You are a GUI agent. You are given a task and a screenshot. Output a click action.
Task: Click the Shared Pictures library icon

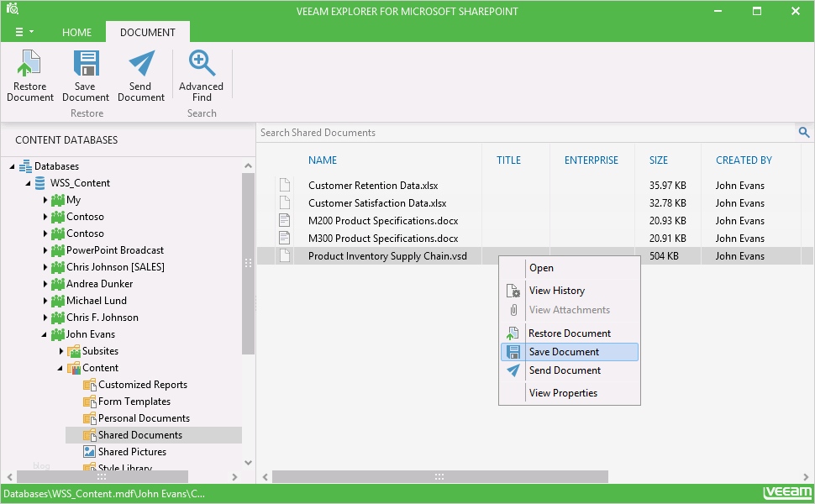(89, 452)
